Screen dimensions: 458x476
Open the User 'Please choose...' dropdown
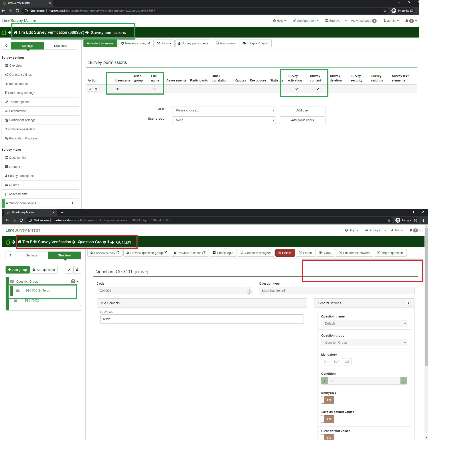pos(223,110)
